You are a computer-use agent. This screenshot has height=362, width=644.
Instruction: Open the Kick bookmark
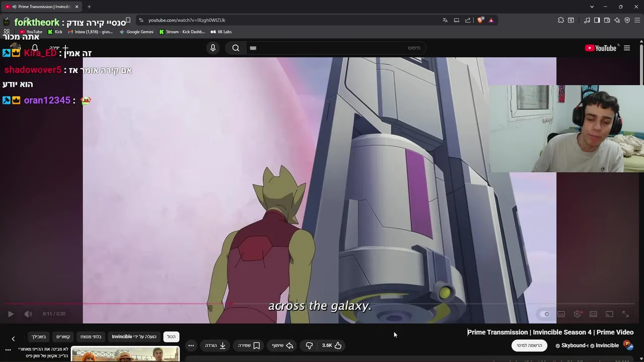pos(55,32)
